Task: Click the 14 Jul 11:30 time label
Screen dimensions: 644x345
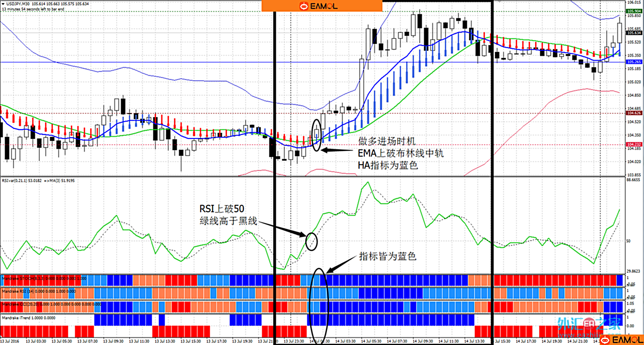Action: click(449, 341)
